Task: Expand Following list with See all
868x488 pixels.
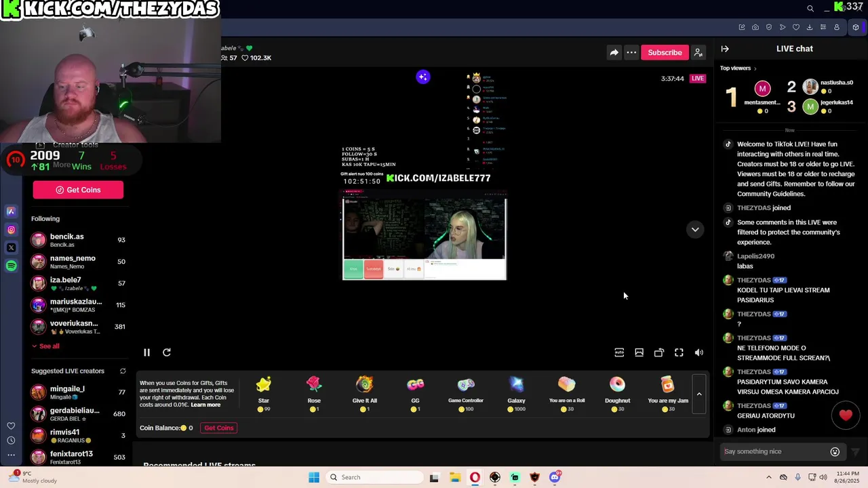Action: (x=45, y=346)
